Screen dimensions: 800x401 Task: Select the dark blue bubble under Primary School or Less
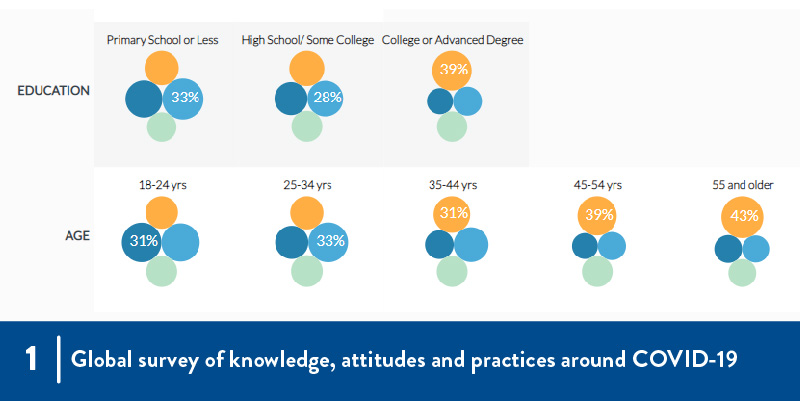click(x=144, y=99)
